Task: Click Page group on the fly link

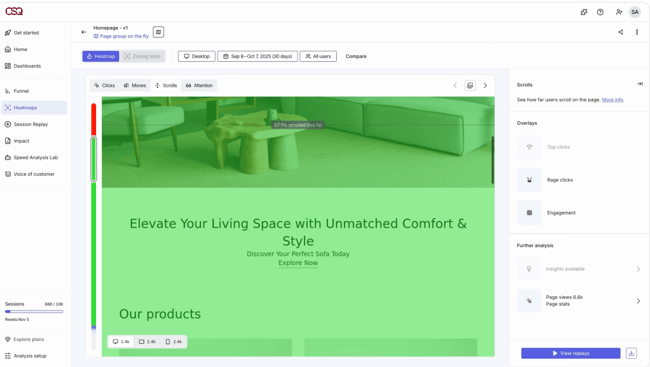Action: tap(124, 36)
